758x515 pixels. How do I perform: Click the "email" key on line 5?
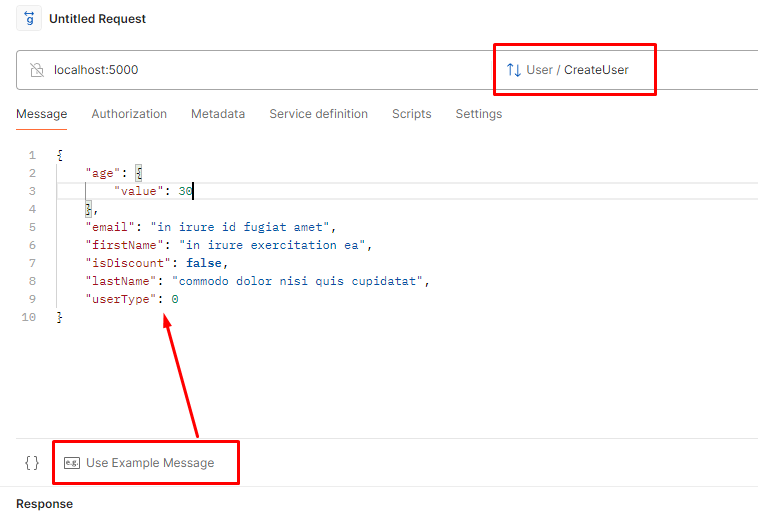[x=110, y=227]
